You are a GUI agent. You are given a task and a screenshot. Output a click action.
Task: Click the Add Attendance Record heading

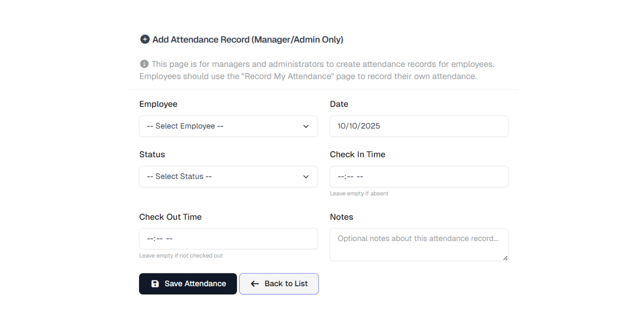(248, 39)
